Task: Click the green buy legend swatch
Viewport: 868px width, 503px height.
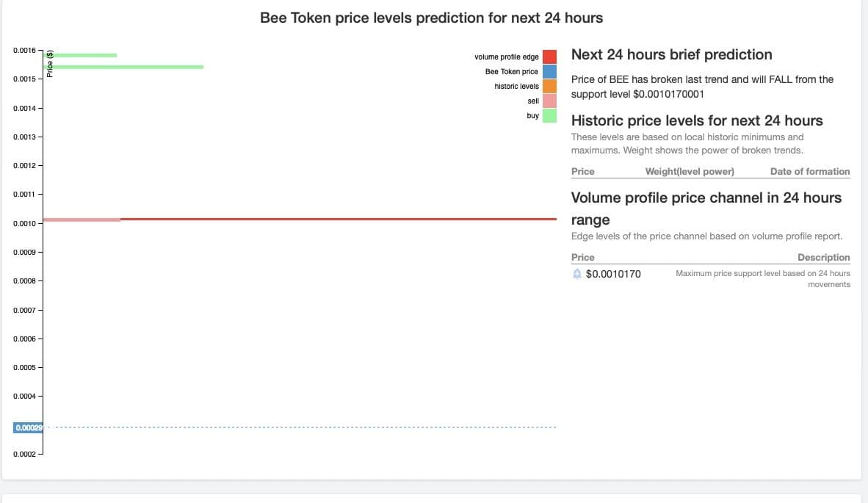Action: (549, 115)
